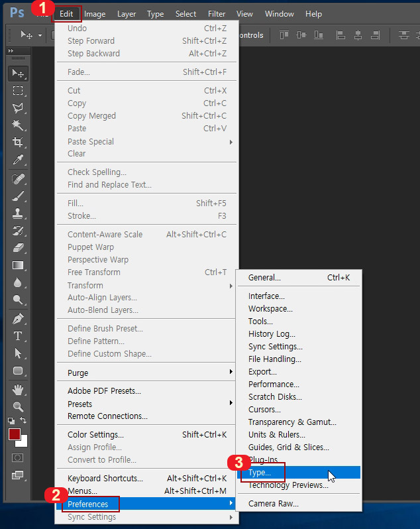Image resolution: width=420 pixels, height=529 pixels.
Task: Toggle Quick Mask mode
Action: coord(17,458)
